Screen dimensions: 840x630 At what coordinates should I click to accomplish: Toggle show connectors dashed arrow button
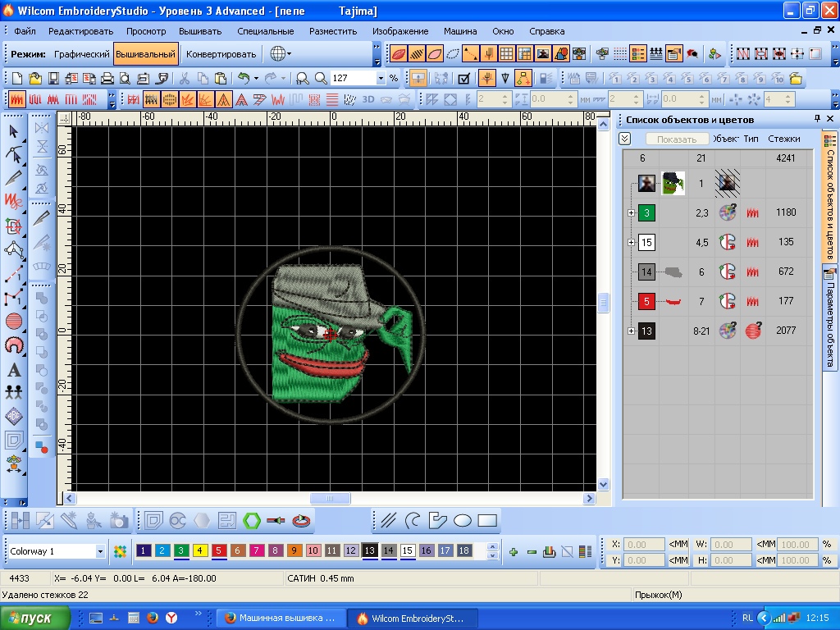point(470,53)
